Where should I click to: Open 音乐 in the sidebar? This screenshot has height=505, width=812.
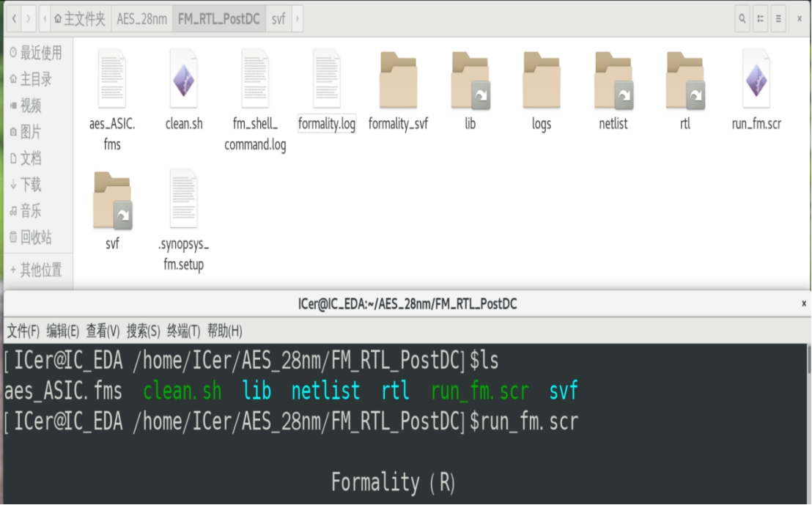click(x=26, y=211)
